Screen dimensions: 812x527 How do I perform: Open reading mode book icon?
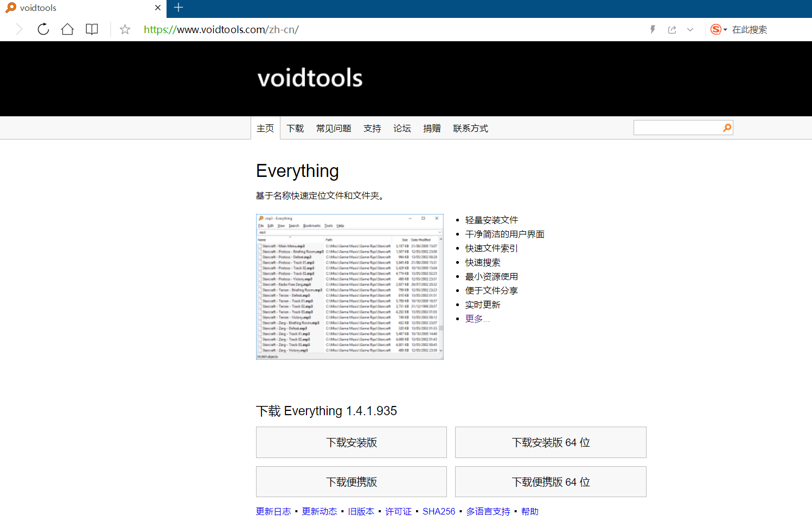click(x=92, y=29)
